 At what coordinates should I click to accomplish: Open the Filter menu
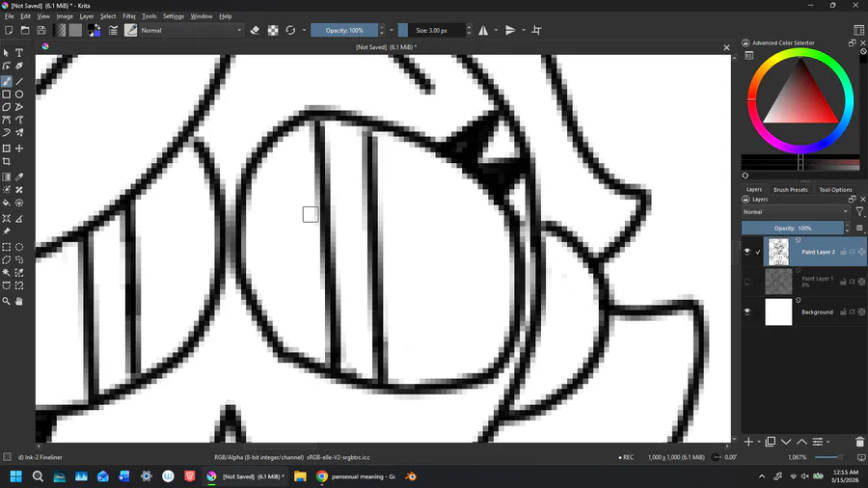[x=129, y=16]
